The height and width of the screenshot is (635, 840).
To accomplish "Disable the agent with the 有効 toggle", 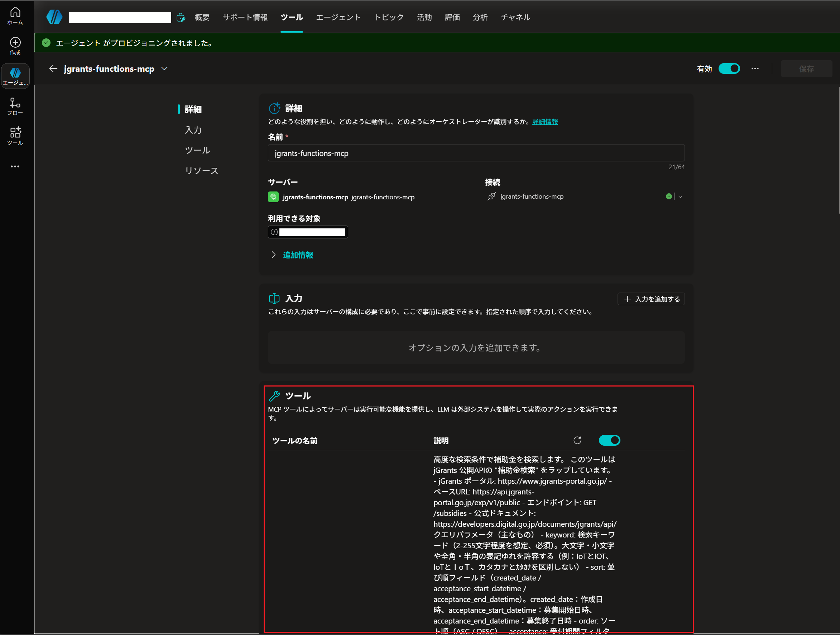I will click(x=729, y=68).
